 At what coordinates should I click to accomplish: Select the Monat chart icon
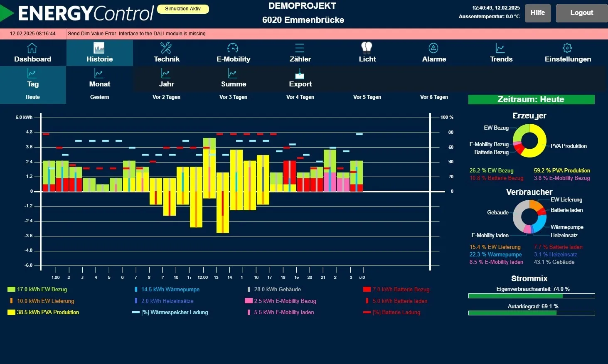point(99,74)
